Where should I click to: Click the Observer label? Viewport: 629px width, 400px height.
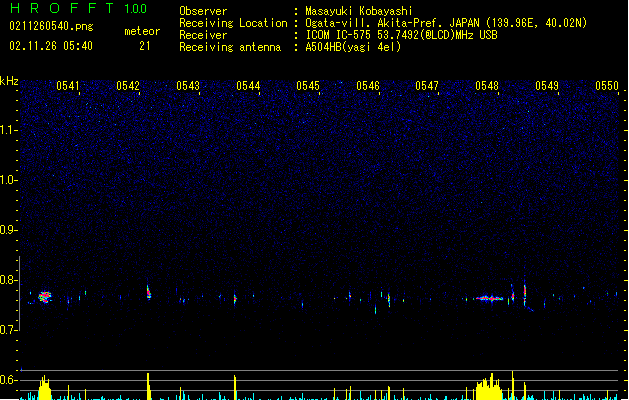[x=203, y=11]
